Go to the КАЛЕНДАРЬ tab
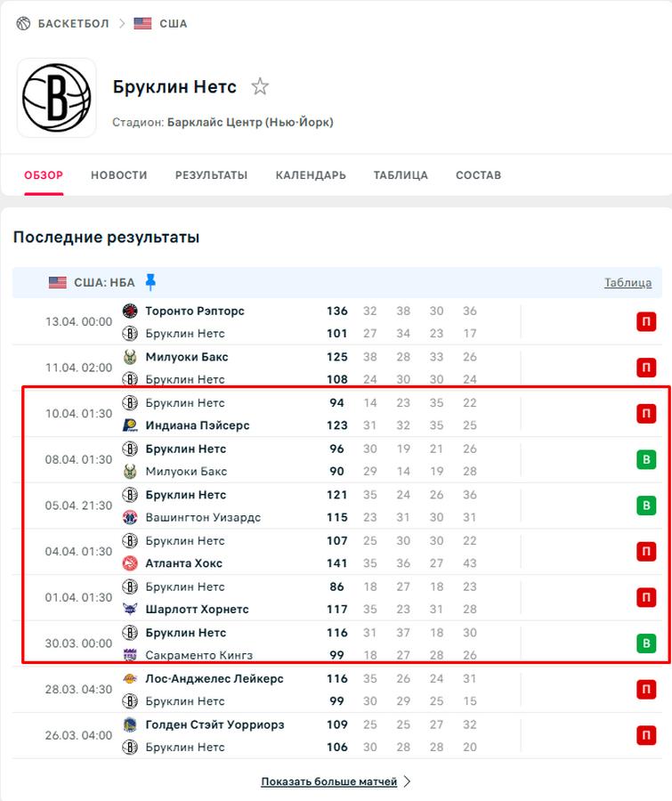This screenshot has height=801, width=672. tap(311, 175)
